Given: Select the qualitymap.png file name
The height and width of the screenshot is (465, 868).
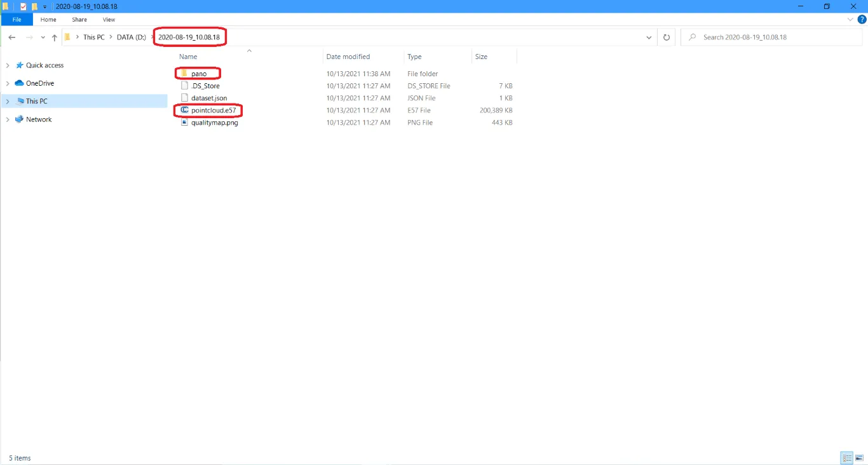Looking at the screenshot, I should click(x=215, y=123).
